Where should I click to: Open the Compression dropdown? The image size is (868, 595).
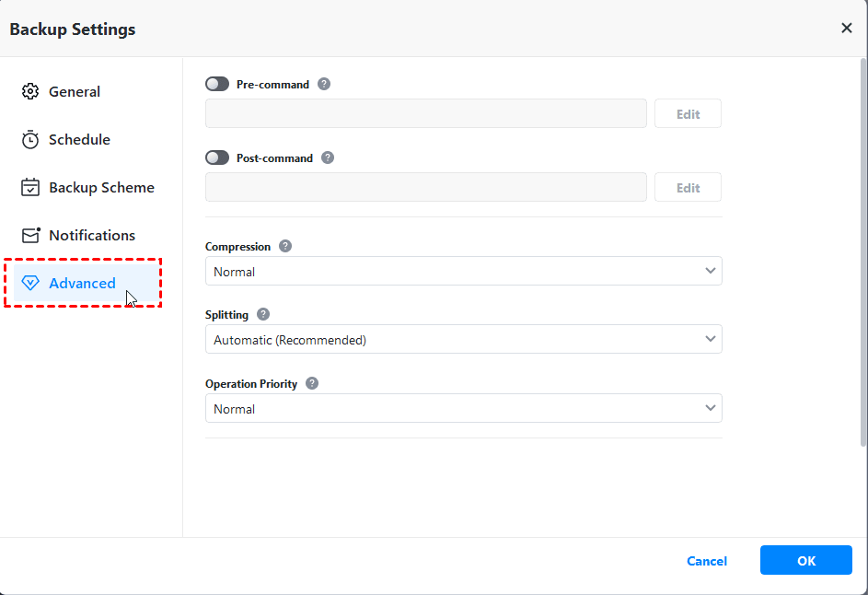(x=463, y=272)
